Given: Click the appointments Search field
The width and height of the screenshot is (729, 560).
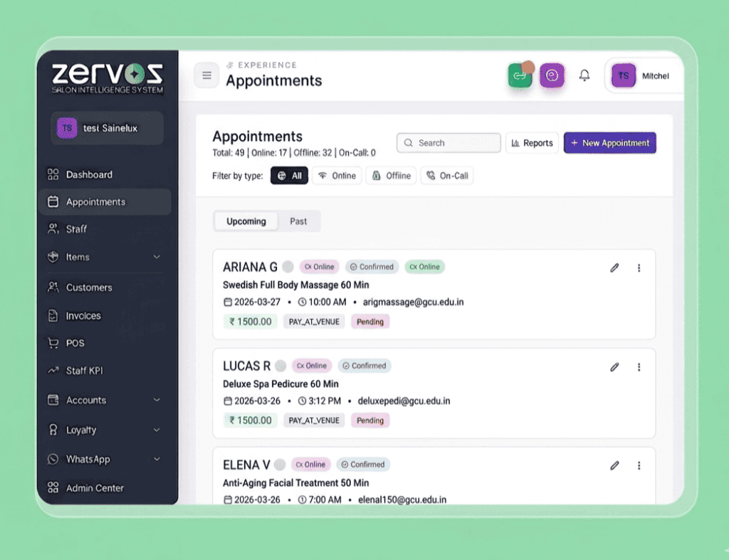Looking at the screenshot, I should pos(449,143).
